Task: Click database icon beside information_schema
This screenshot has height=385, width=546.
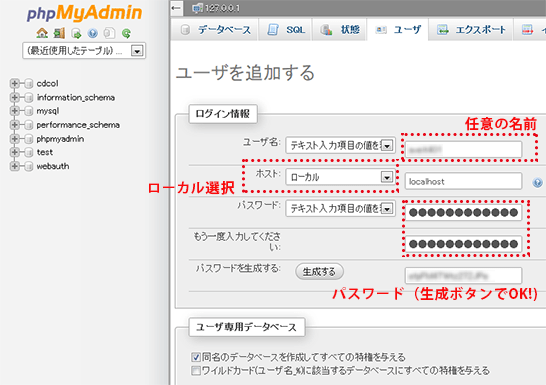Action: 29,97
